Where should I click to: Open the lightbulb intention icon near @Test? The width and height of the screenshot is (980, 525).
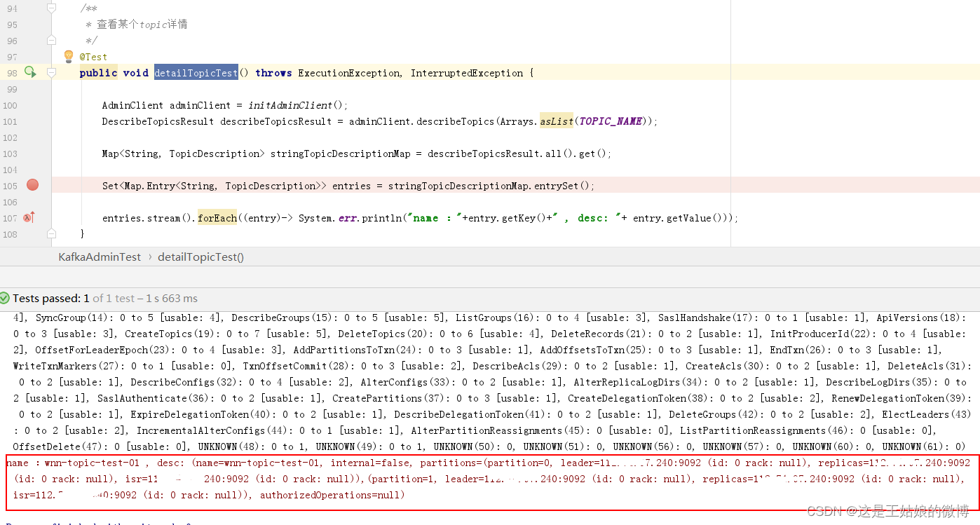68,56
